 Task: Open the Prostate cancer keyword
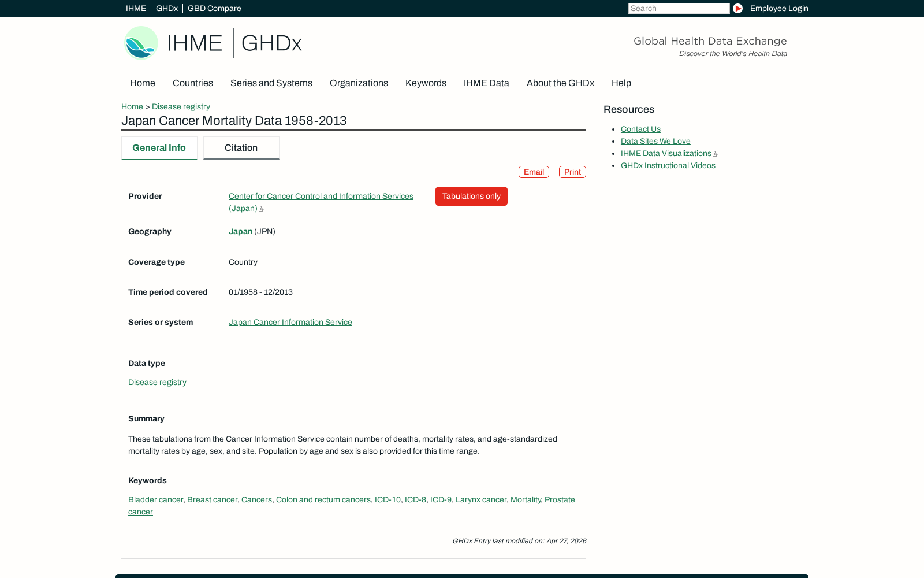click(560, 500)
